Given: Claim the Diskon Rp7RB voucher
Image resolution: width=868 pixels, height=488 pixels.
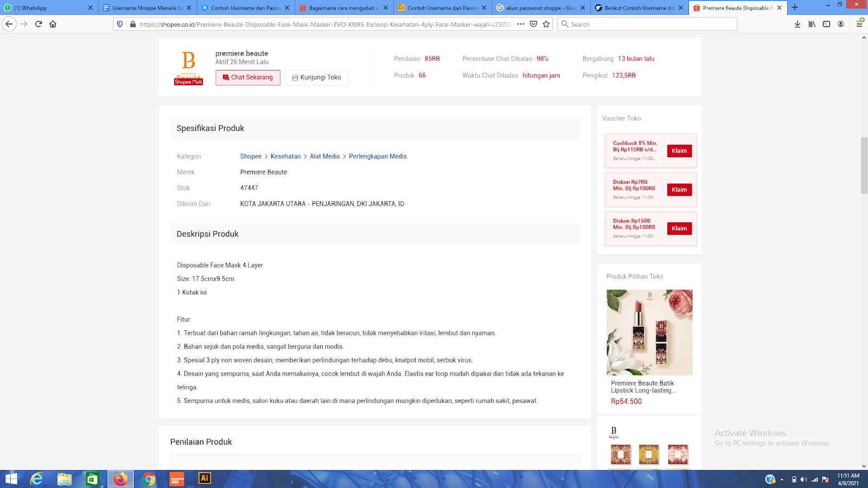Looking at the screenshot, I should tap(679, 190).
